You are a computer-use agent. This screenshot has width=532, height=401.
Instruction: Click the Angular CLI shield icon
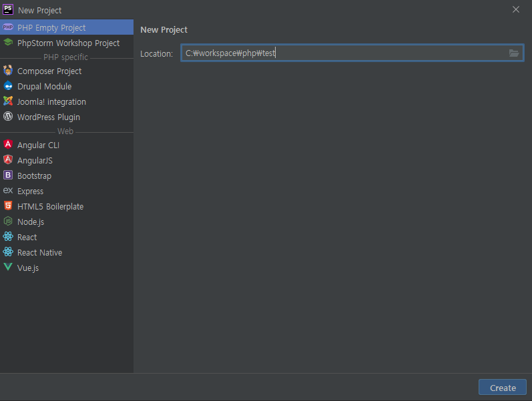[x=8, y=145]
